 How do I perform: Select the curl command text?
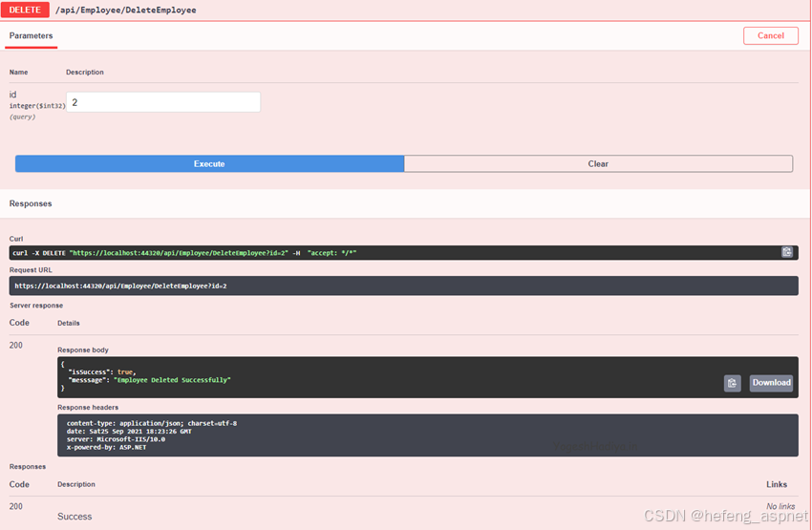coord(184,253)
